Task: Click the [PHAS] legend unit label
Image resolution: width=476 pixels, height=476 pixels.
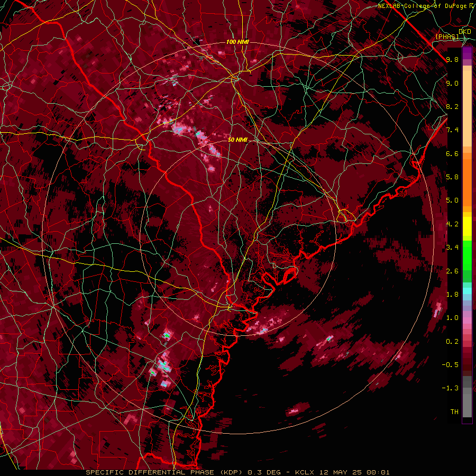Action: pos(447,36)
